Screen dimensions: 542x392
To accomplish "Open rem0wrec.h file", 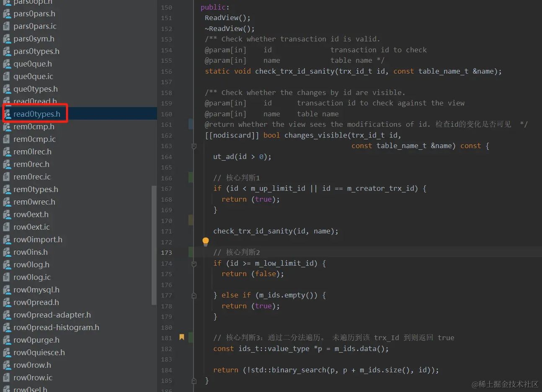I will click(34, 202).
